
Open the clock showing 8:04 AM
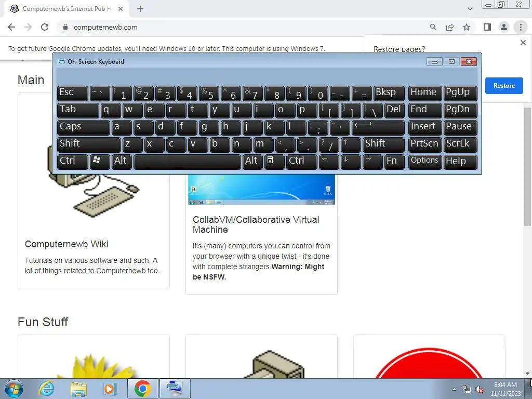point(505,389)
